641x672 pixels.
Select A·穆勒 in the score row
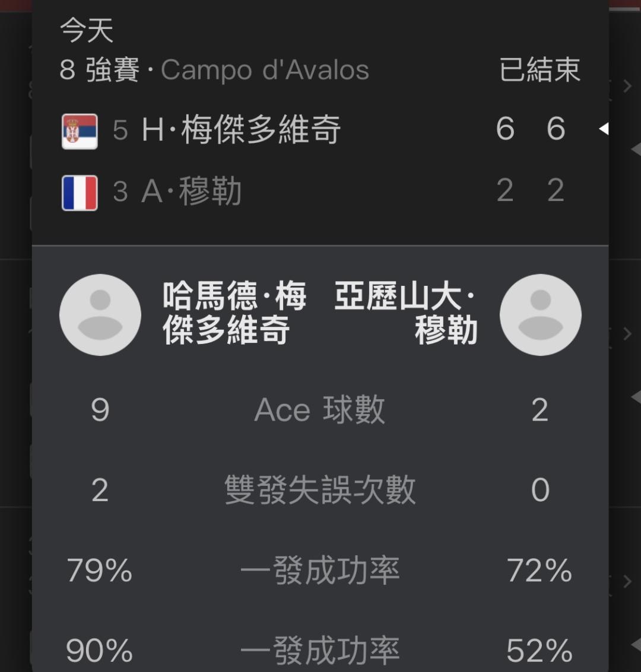click(191, 192)
